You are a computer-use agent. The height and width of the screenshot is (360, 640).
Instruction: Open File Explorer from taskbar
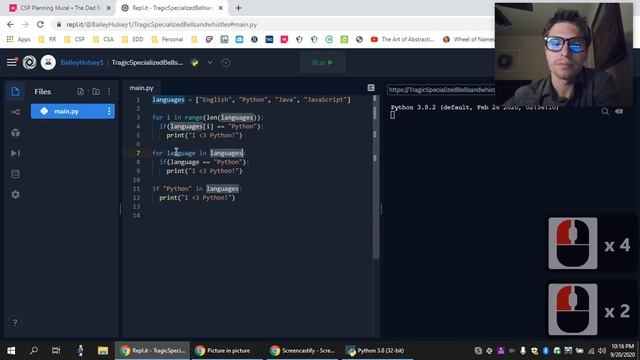(102, 351)
